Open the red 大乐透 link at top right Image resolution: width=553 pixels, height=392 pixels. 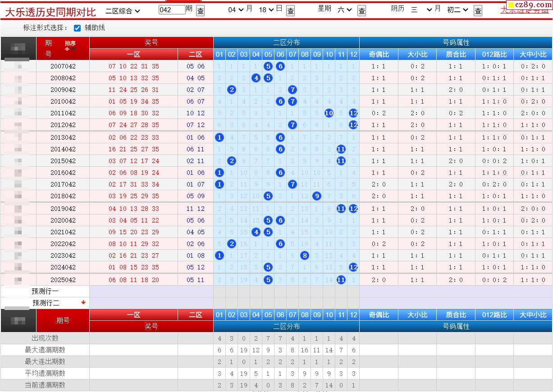(x=524, y=10)
